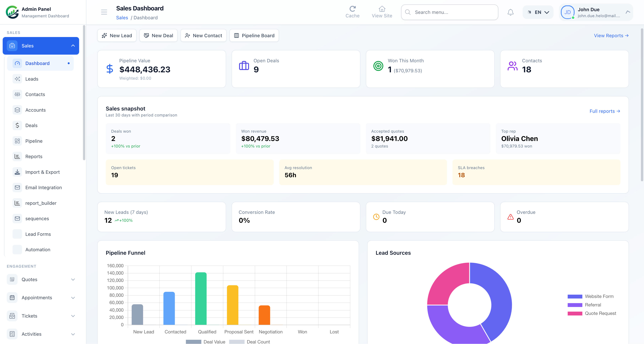Click the Overdue warning triangle icon
The image size is (644, 344).
[x=510, y=217]
